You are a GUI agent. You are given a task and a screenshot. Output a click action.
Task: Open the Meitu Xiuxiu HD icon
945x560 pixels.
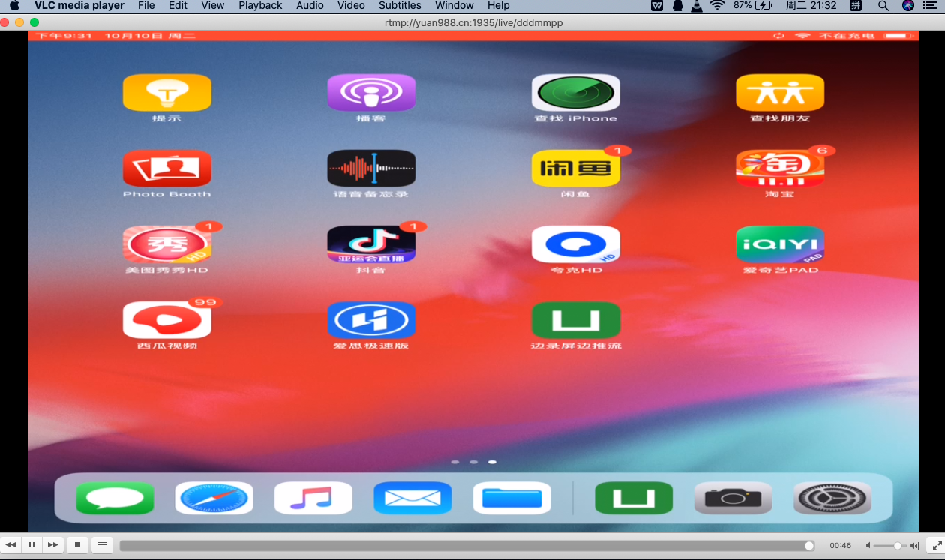166,244
